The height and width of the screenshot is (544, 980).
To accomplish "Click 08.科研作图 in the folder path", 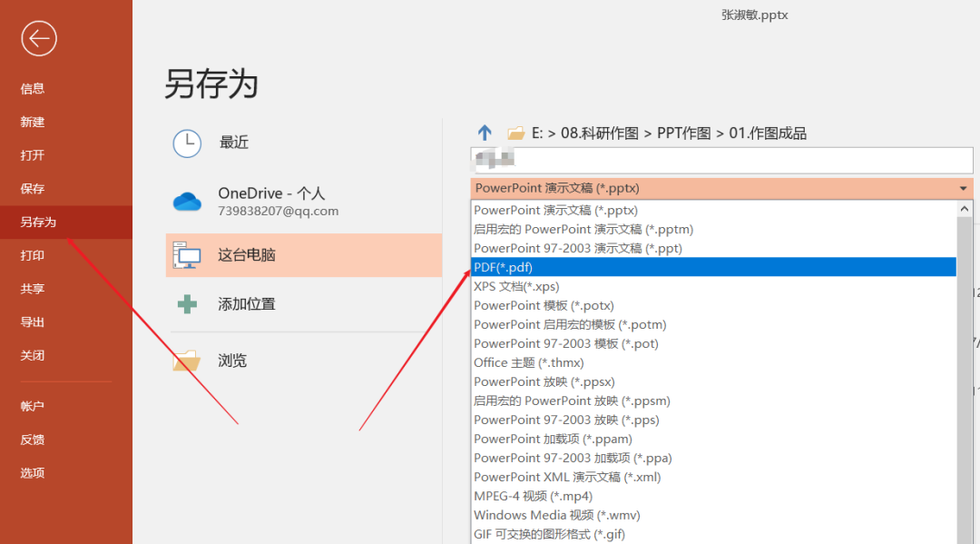I will (599, 134).
